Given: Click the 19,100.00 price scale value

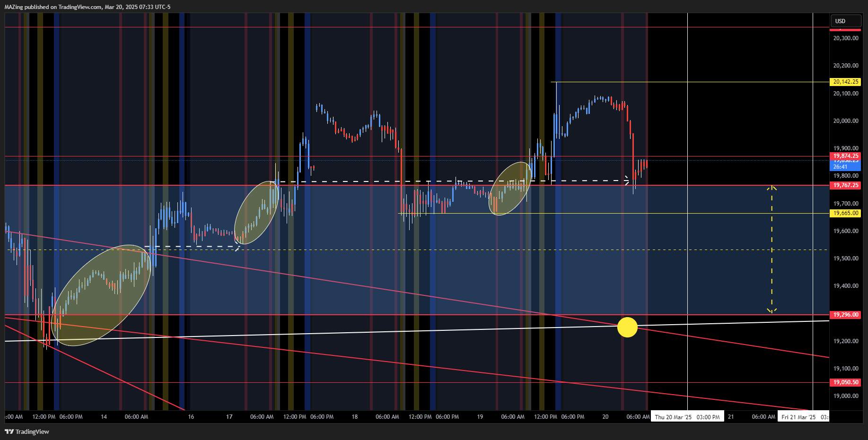Looking at the screenshot, I should tap(846, 369).
